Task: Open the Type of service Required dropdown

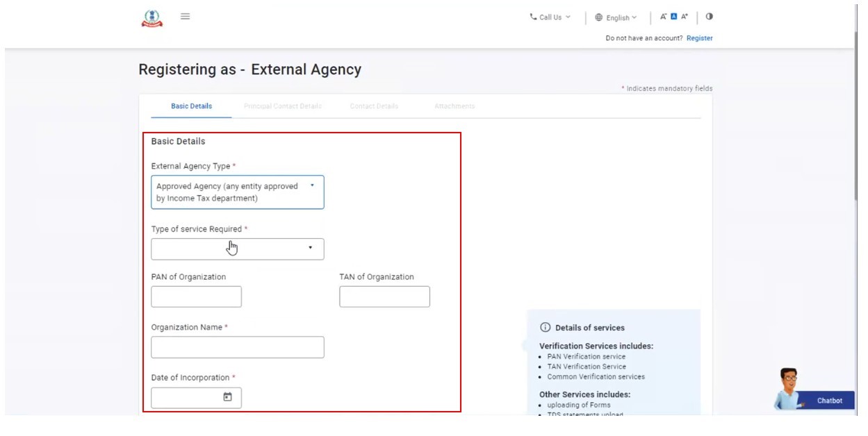Action: tap(238, 249)
